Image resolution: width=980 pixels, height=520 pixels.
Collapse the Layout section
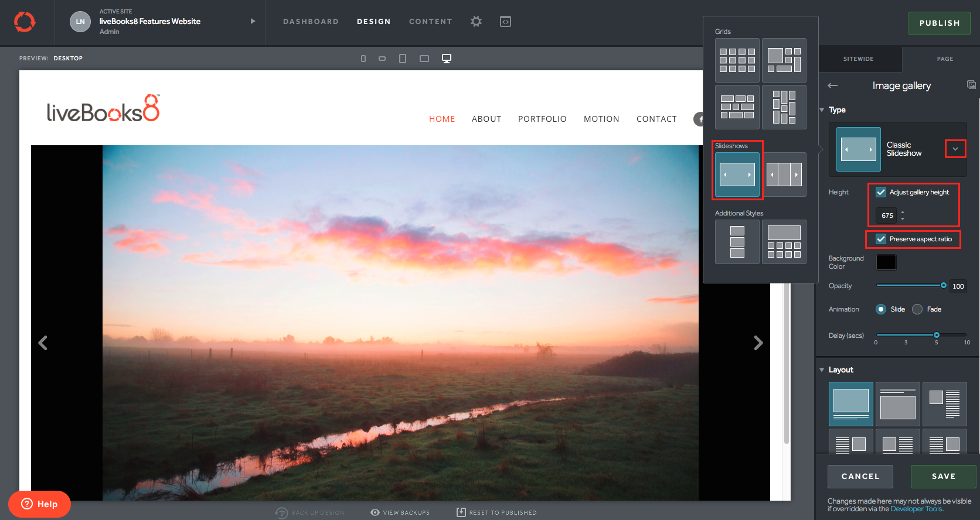[x=822, y=370]
